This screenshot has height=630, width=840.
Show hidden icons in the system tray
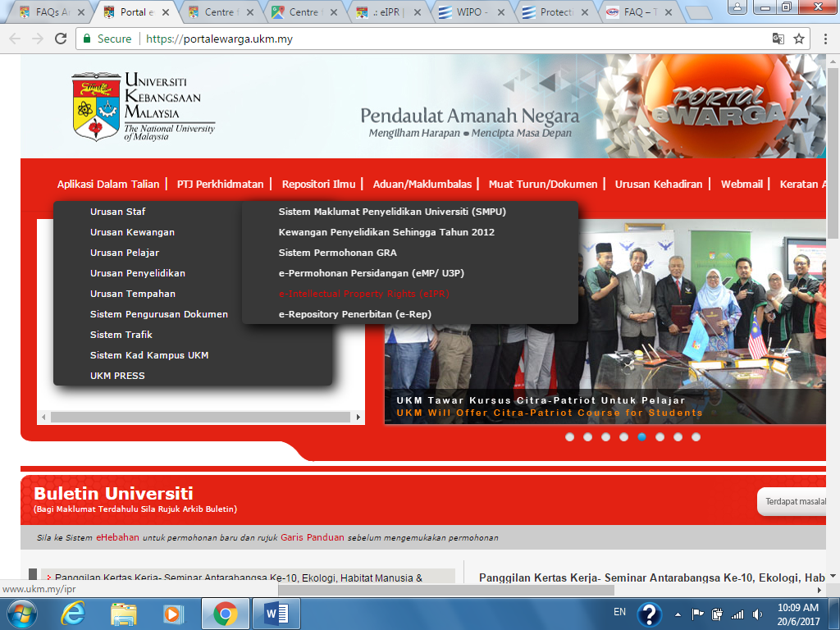click(x=678, y=614)
